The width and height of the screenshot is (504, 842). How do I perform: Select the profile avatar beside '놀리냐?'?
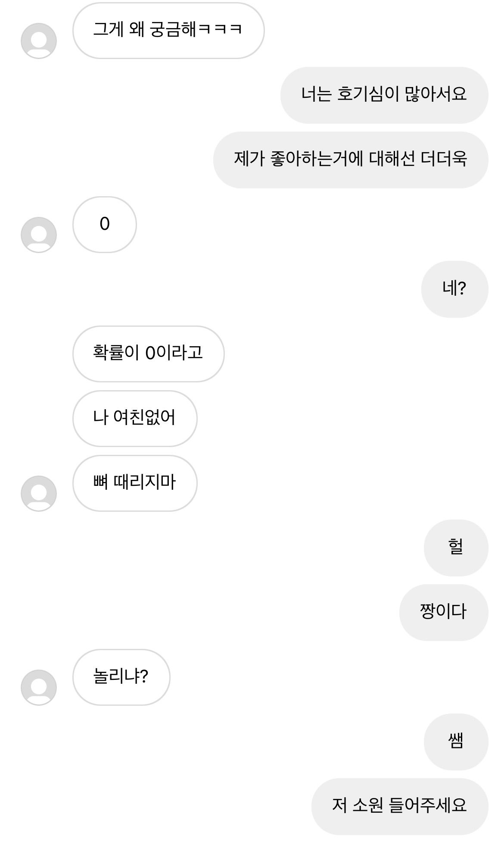pyautogui.click(x=39, y=688)
